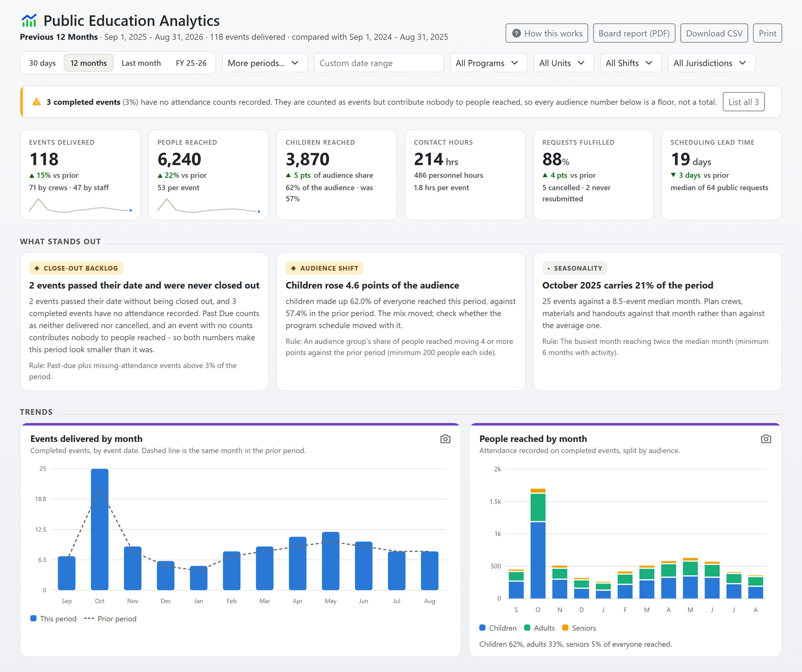Click the question mark help icon

coord(516,34)
